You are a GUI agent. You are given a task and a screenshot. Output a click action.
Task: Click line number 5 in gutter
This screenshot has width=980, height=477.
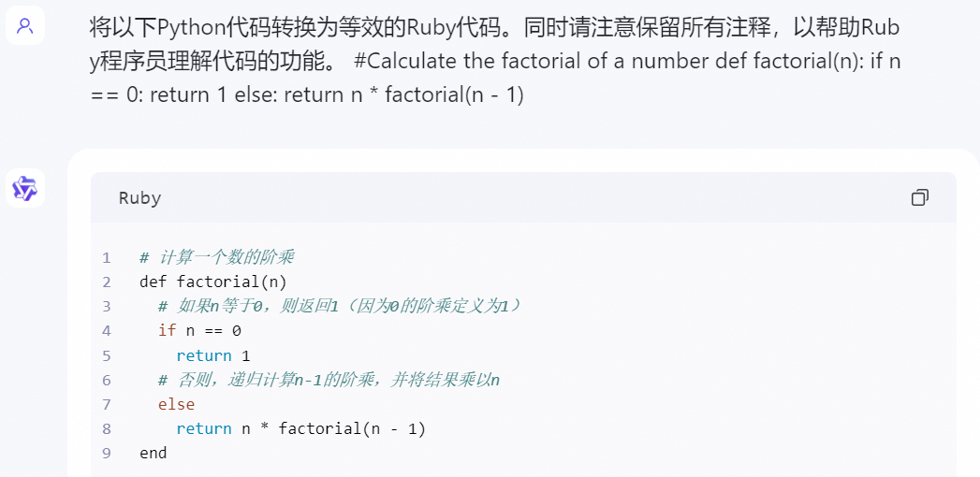click(x=107, y=355)
